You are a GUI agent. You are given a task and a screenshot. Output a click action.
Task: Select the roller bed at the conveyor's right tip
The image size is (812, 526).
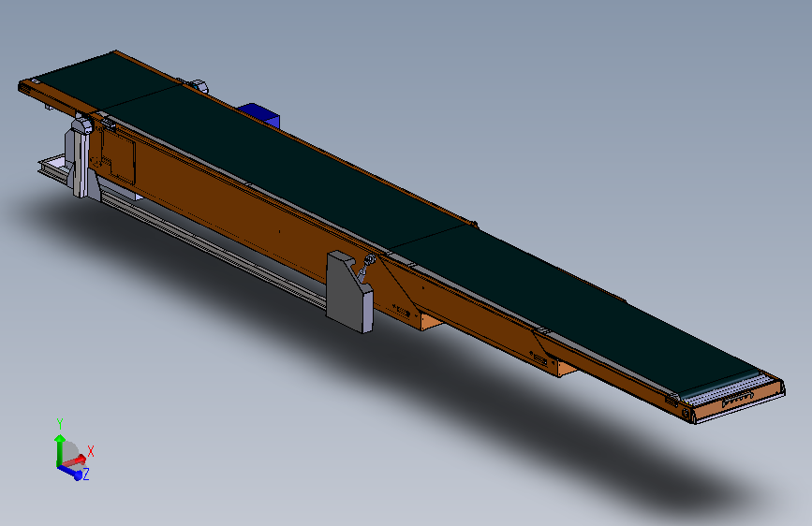pyautogui.click(x=731, y=392)
